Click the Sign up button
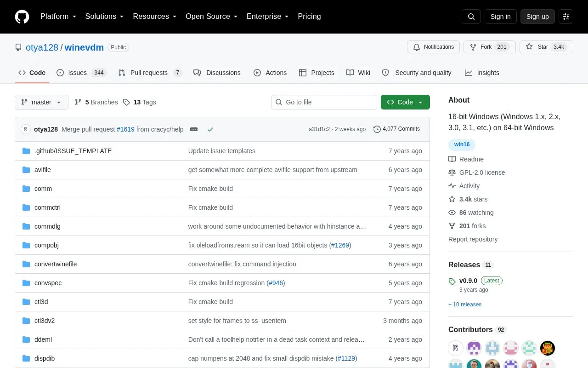The width and height of the screenshot is (588, 368). [x=537, y=17]
